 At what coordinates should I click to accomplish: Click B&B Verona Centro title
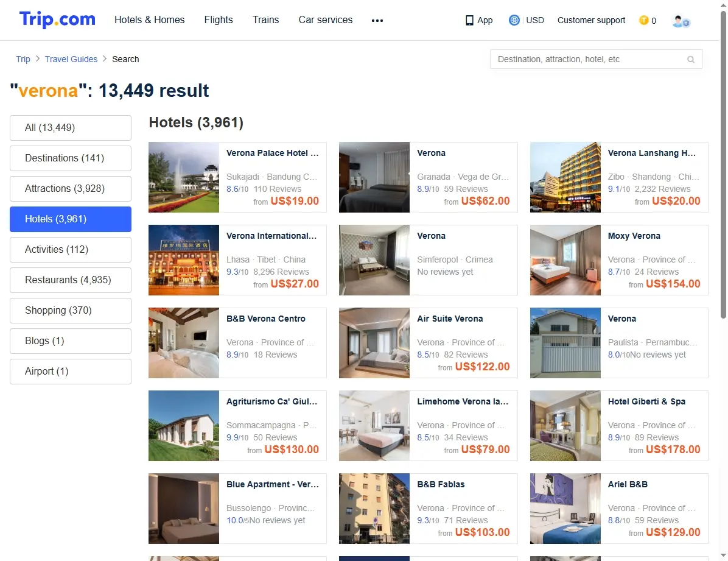click(x=266, y=319)
